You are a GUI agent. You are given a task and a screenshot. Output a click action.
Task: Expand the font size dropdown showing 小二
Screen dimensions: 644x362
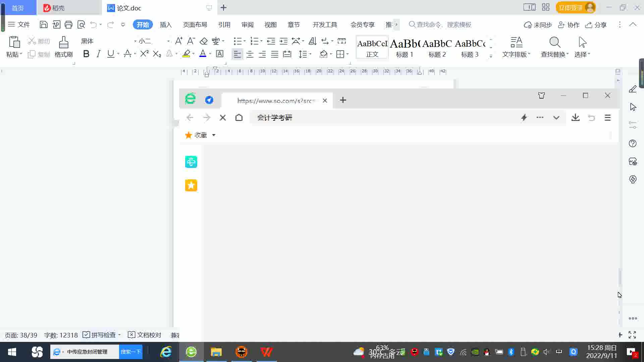[168, 41]
